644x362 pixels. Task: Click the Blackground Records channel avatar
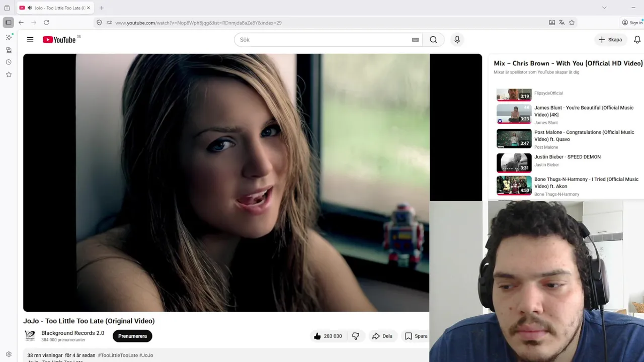pyautogui.click(x=30, y=336)
